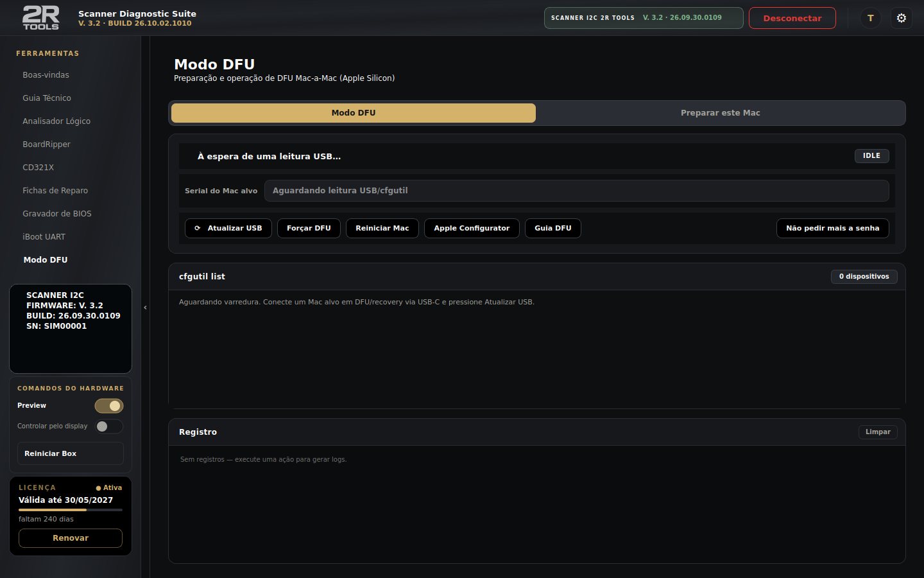Screen dimensions: 924x578
Task: Click the user avatar T icon
Action: point(871,18)
